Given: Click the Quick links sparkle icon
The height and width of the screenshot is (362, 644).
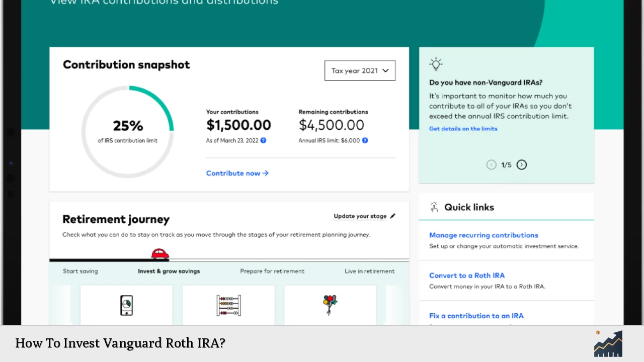Looking at the screenshot, I should click(x=434, y=207).
